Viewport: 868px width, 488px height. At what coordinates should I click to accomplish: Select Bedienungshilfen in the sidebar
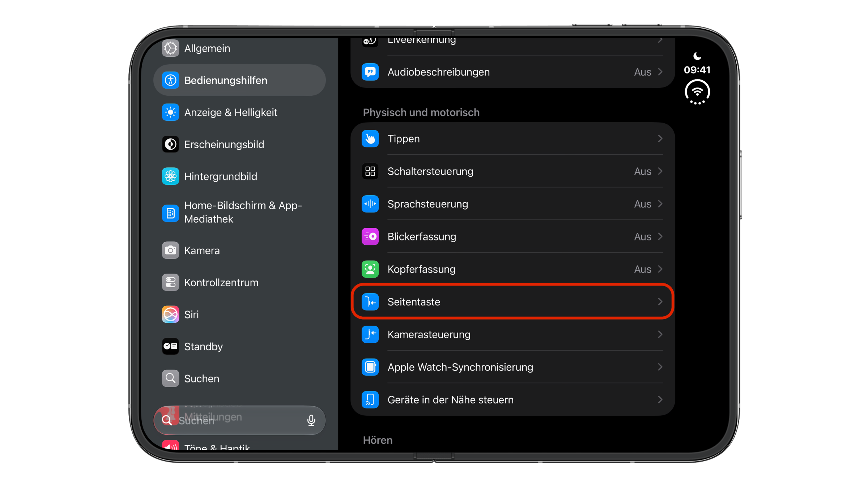(239, 80)
